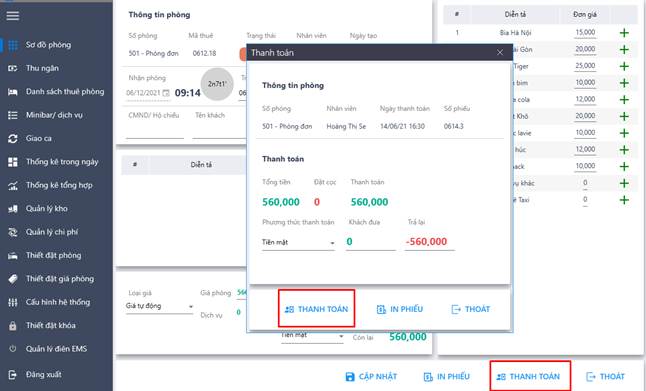Go to Danh sách thuê phòng

pyautogui.click(x=65, y=92)
